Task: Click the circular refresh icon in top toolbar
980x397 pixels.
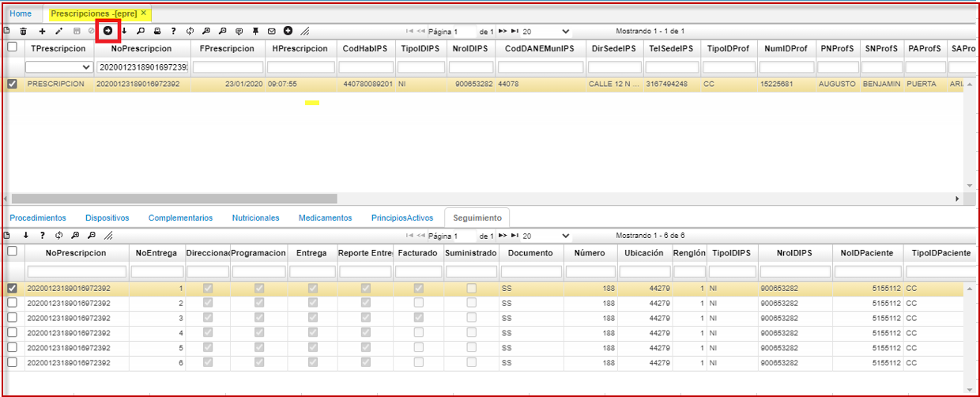Action: point(190,31)
